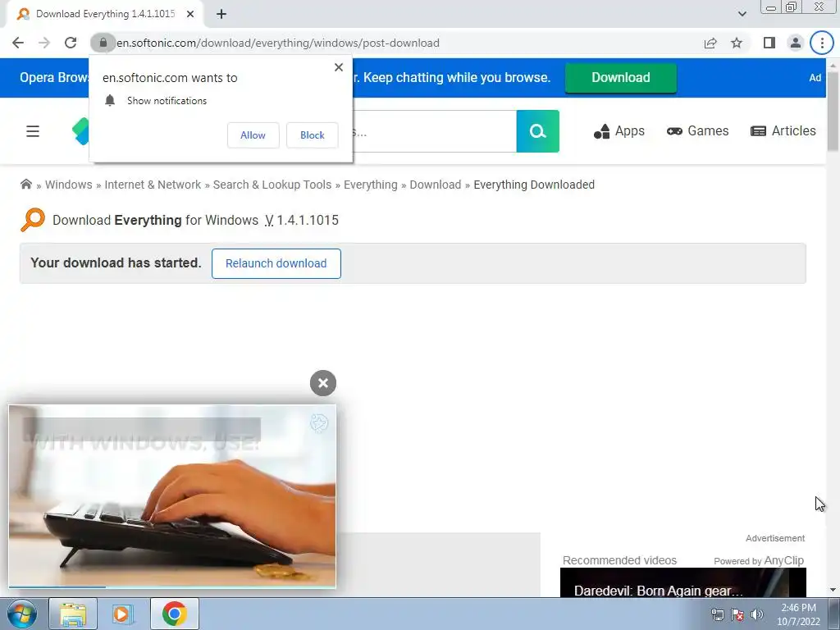
Task: Open the Chrome profile icon
Action: point(796,43)
